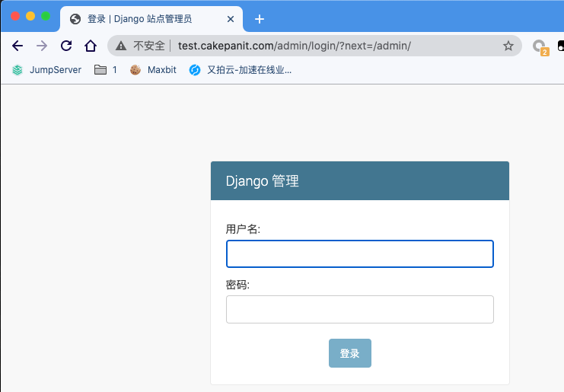The height and width of the screenshot is (392, 564).
Task: Open the browser home page
Action: point(91,46)
